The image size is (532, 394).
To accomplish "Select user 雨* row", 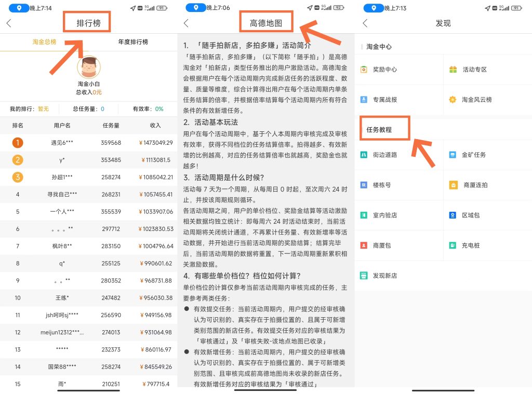I will coord(88,384).
